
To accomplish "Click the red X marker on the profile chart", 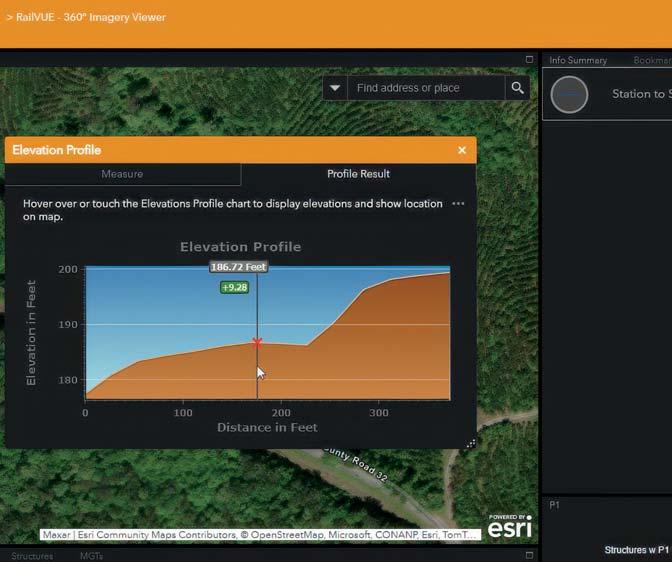I will (x=257, y=343).
